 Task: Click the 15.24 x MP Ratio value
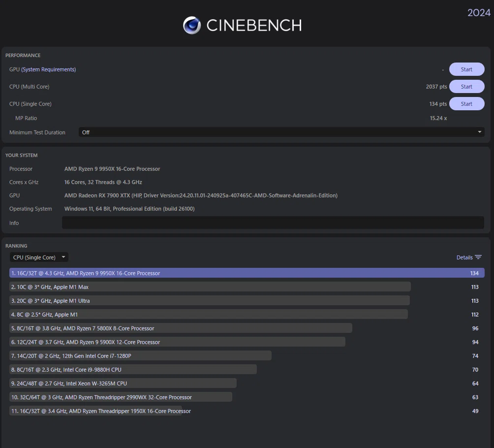point(438,118)
